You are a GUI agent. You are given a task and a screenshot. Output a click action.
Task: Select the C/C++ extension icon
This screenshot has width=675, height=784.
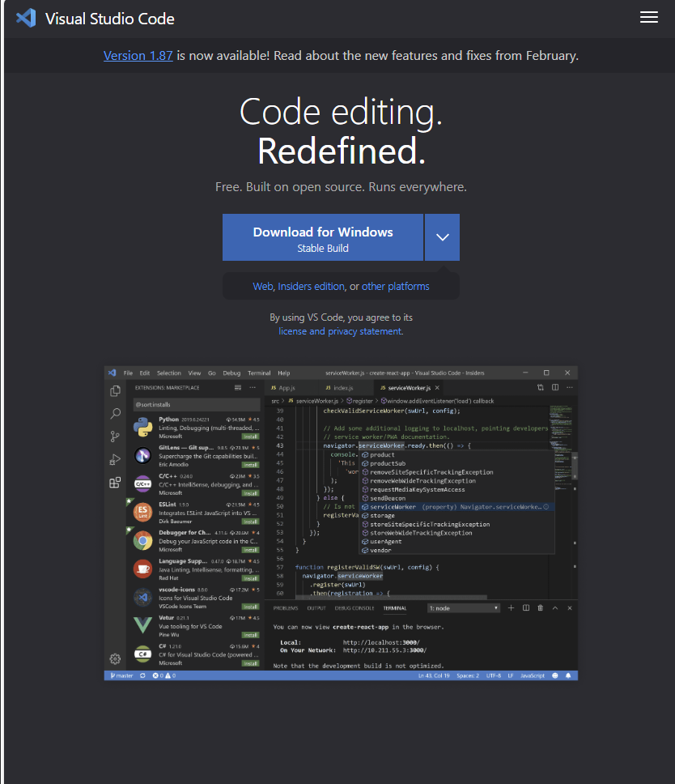pos(143,484)
